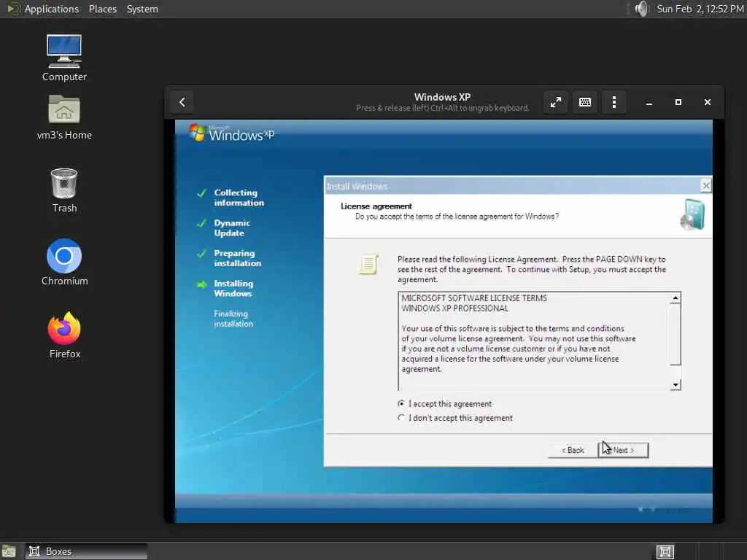The image size is (747, 560).
Task: Close the Install Windows dialog
Action: pos(705,186)
